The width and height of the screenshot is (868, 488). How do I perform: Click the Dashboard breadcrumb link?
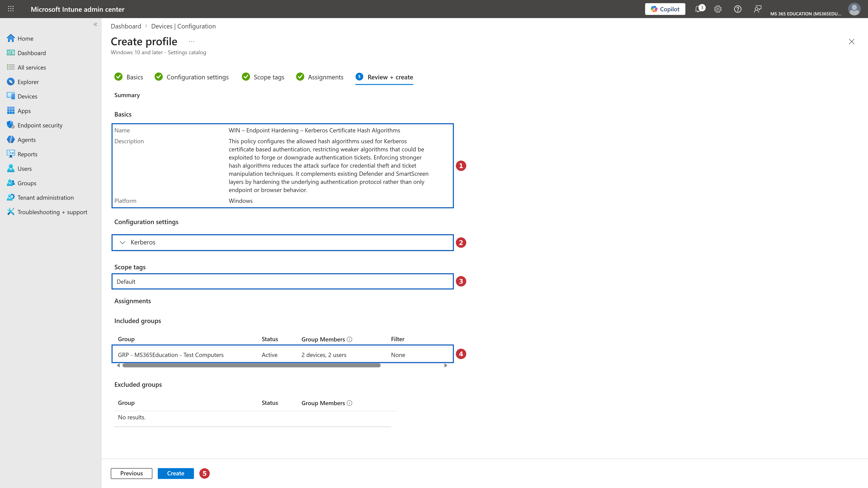(126, 26)
